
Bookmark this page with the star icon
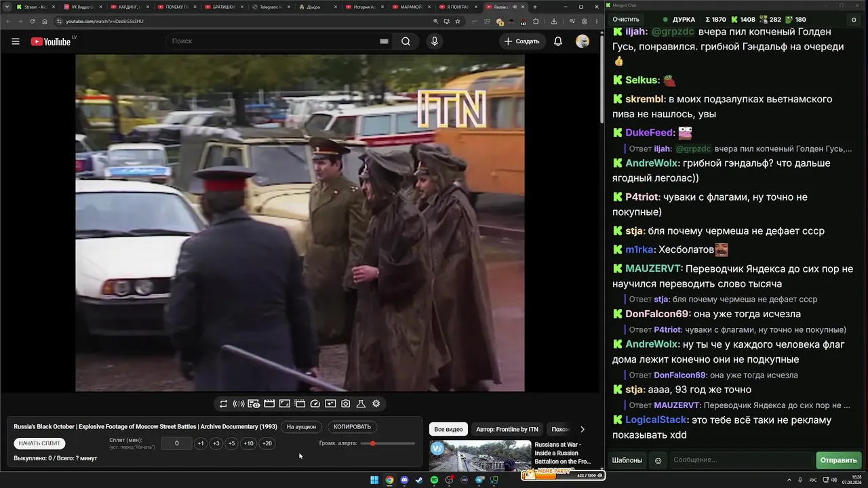458,21
